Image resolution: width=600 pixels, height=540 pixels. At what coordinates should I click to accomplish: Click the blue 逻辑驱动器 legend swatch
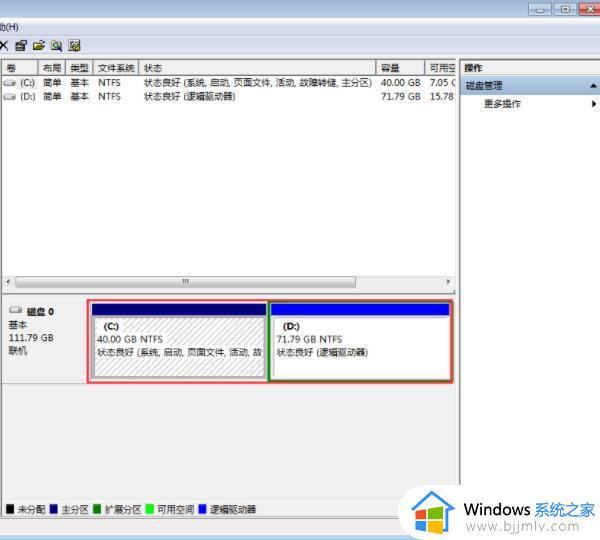pyautogui.click(x=202, y=509)
